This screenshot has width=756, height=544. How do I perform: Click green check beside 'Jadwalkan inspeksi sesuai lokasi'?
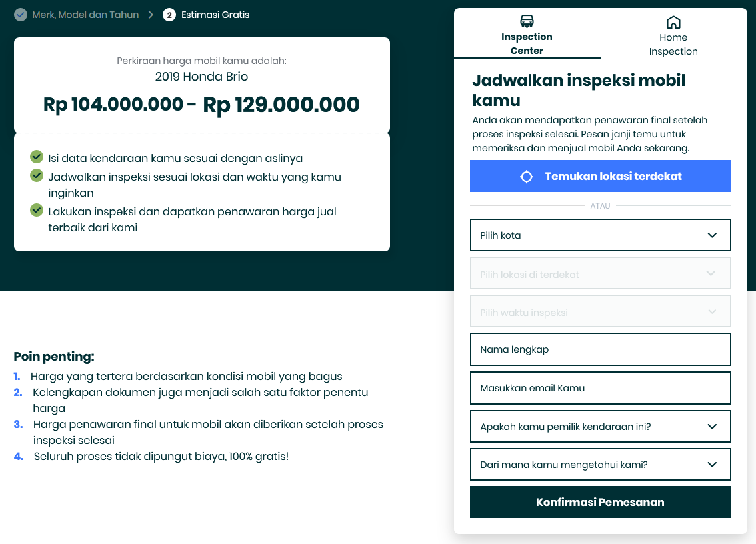tap(37, 175)
